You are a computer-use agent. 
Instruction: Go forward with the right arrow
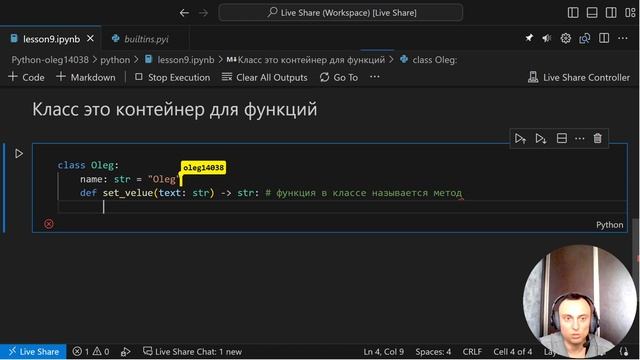pos(203,13)
